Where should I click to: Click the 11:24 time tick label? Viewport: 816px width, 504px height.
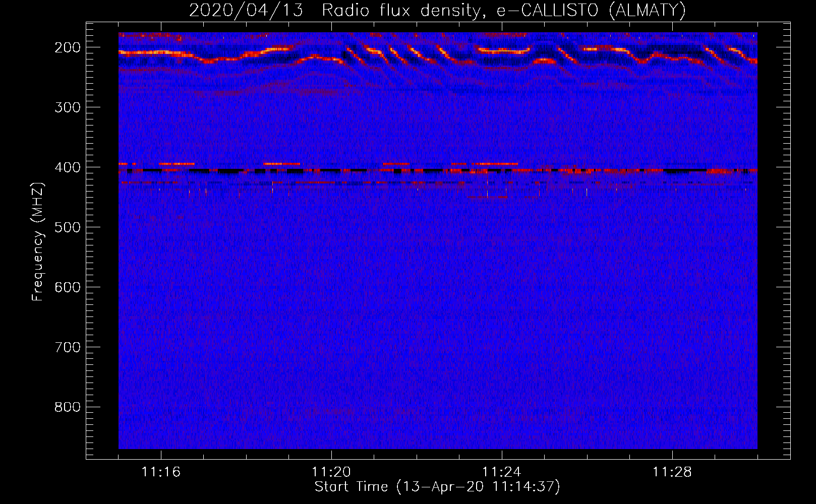coord(502,472)
